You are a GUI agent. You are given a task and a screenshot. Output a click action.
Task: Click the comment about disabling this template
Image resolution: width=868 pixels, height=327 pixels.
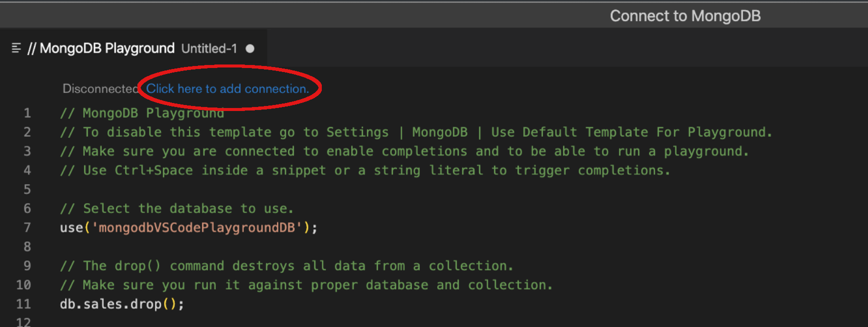[416, 132]
